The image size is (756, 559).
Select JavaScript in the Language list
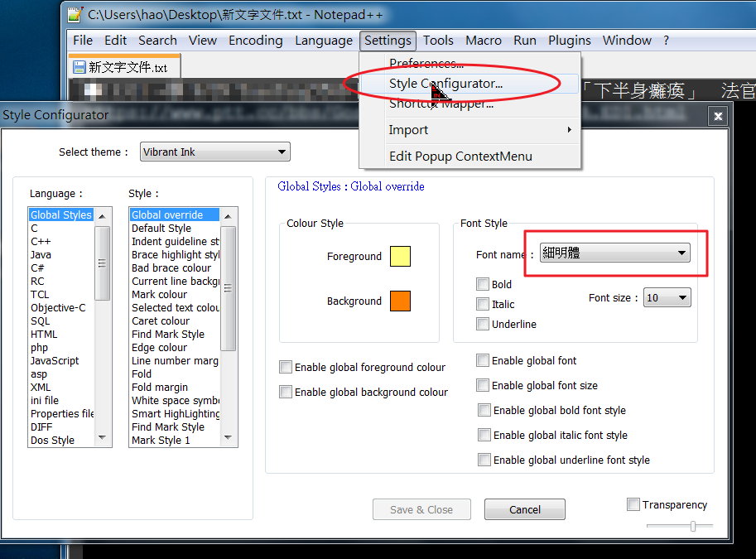point(55,360)
